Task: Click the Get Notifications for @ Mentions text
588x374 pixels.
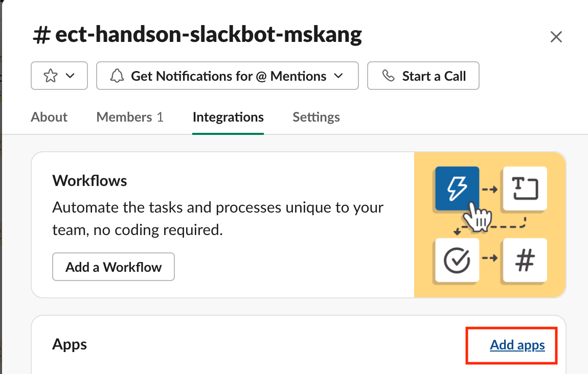Action: click(x=229, y=76)
